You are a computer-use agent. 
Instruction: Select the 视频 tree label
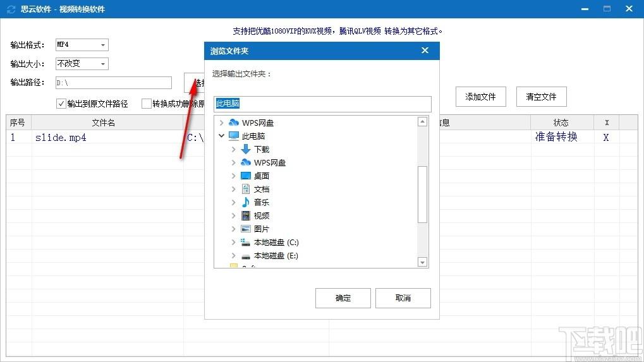tap(262, 215)
